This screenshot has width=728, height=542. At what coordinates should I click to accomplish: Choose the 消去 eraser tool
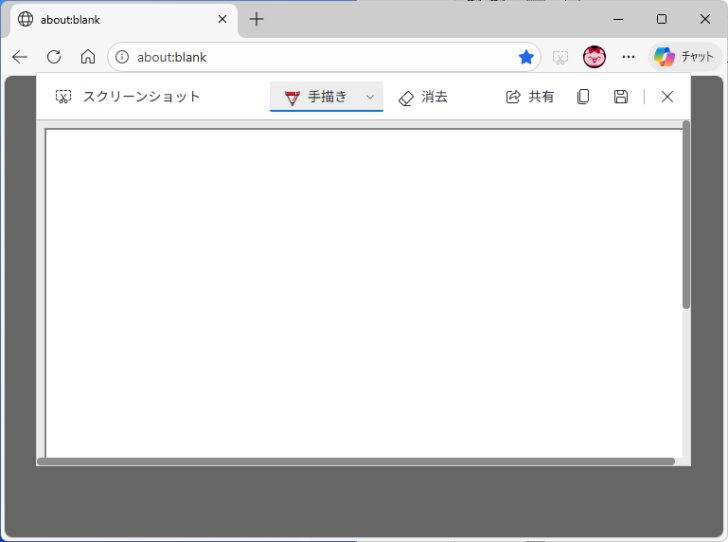423,97
